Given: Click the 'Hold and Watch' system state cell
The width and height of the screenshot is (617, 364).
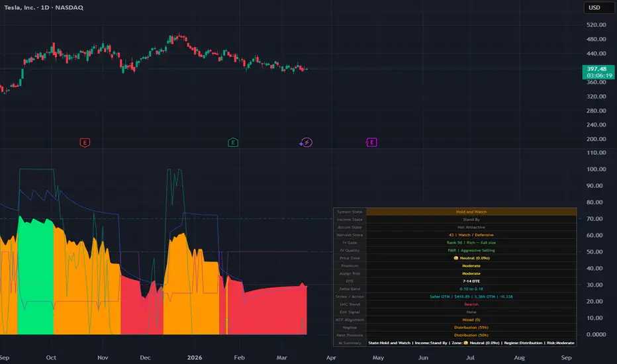Looking at the screenshot, I should (471, 212).
